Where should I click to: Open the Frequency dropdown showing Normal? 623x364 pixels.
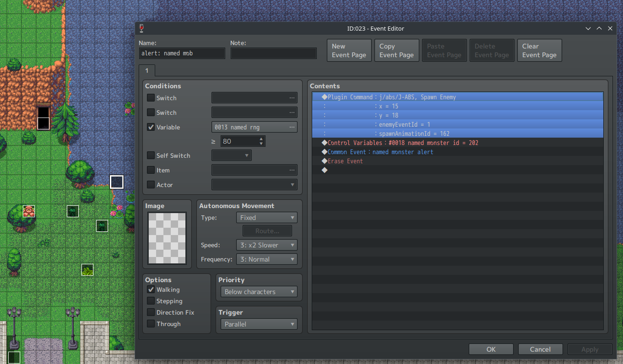[x=267, y=259]
